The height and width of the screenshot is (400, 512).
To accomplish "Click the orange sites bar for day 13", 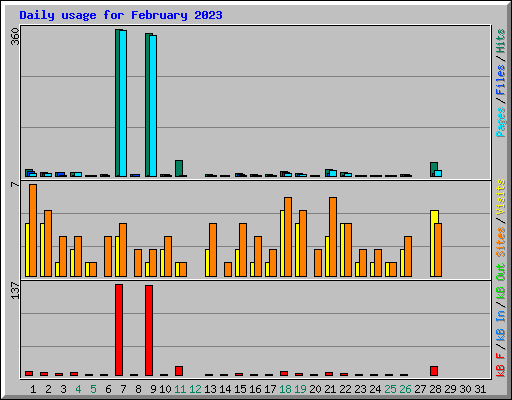I will (213, 250).
